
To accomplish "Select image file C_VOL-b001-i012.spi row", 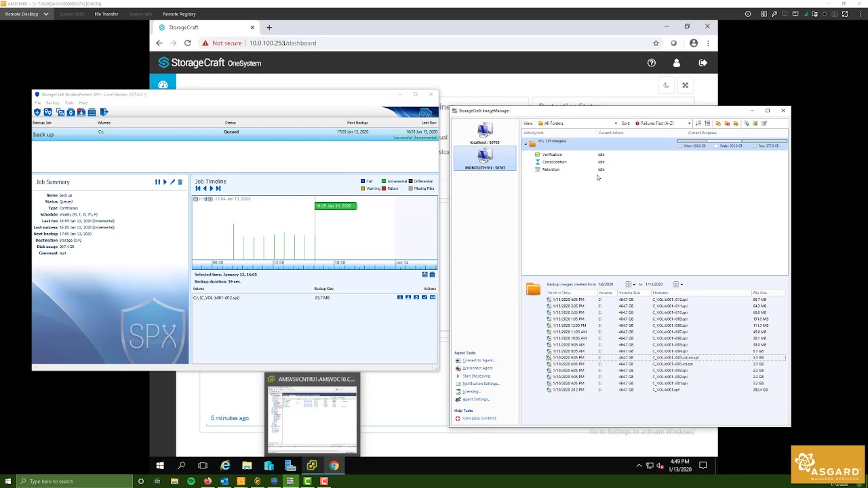I will (666, 300).
